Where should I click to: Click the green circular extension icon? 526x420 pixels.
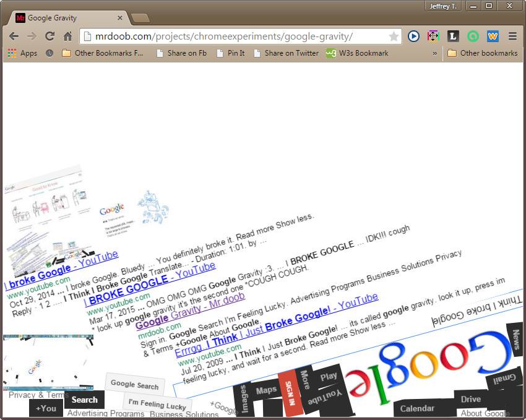coord(473,36)
